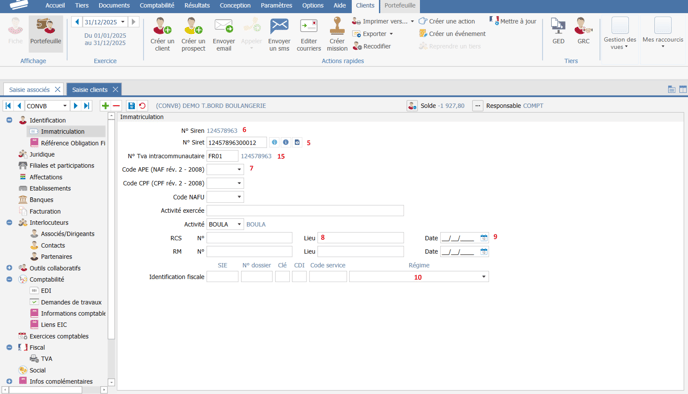Switch to Saisie associés tab
This screenshot has height=394, width=688.
coord(29,90)
